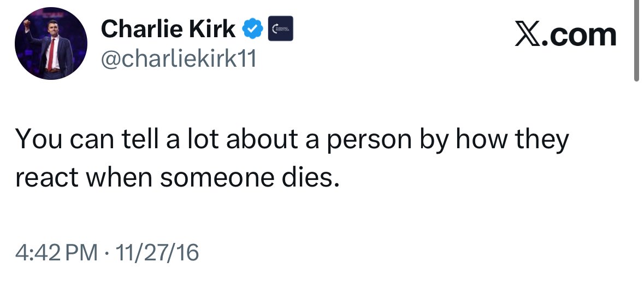The height and width of the screenshot is (285, 644).
Task: Click the Charlie Kirk display name
Action: point(168,29)
